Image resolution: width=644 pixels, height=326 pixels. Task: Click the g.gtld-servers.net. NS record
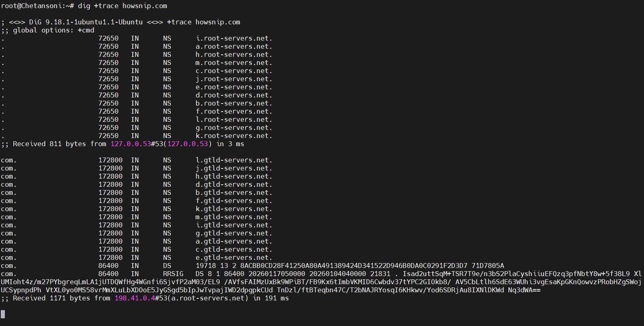tap(234, 233)
